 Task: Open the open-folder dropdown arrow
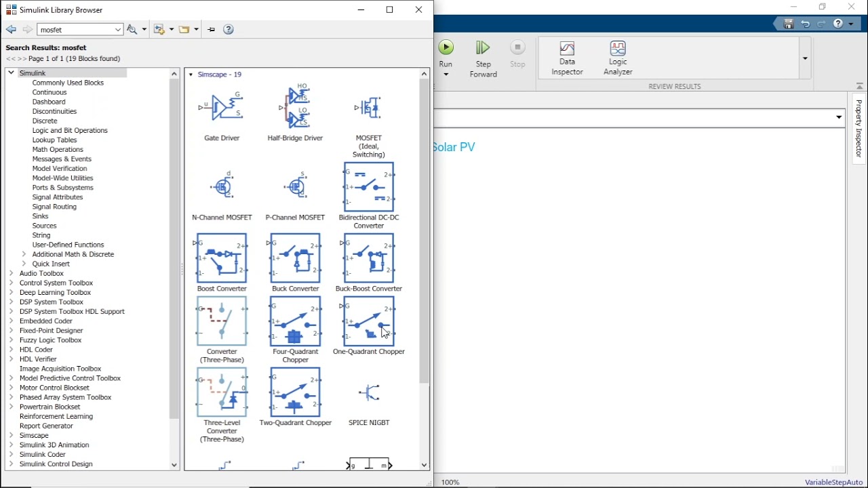click(197, 29)
